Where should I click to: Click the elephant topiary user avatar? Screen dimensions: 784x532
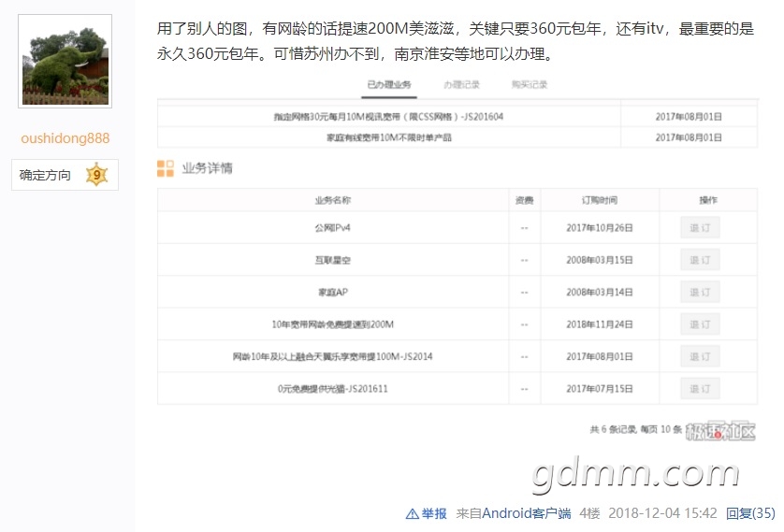65,61
